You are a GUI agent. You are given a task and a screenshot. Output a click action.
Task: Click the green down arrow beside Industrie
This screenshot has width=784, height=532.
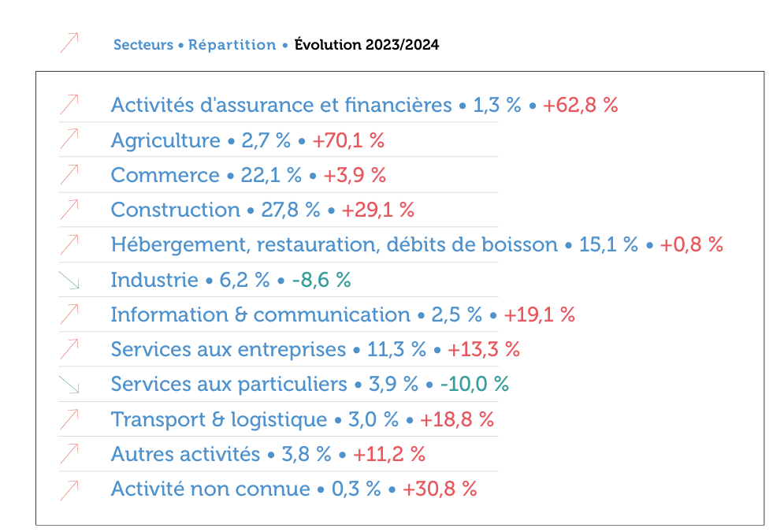tap(69, 280)
